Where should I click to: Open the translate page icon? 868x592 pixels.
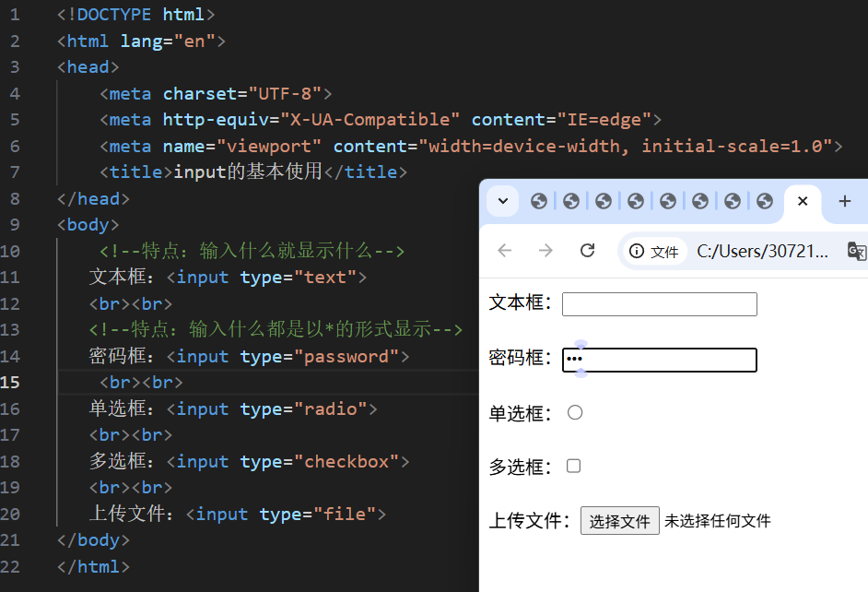[x=856, y=251]
